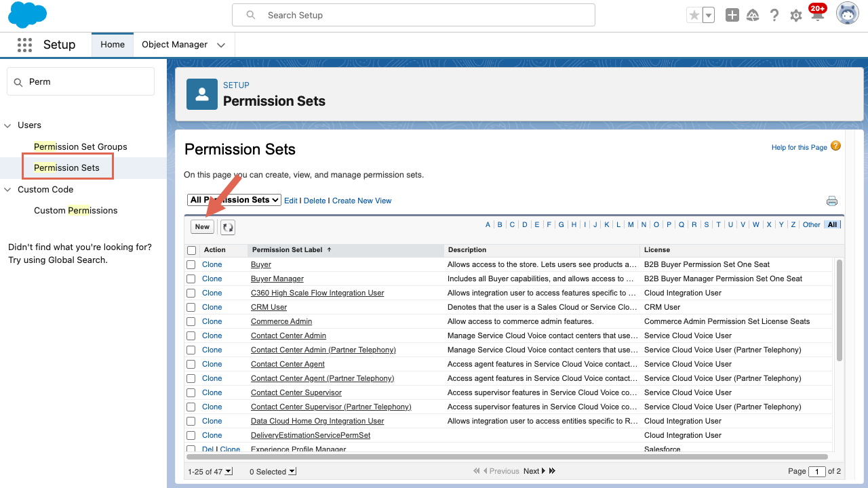Click Help for this Page link

[x=800, y=147]
